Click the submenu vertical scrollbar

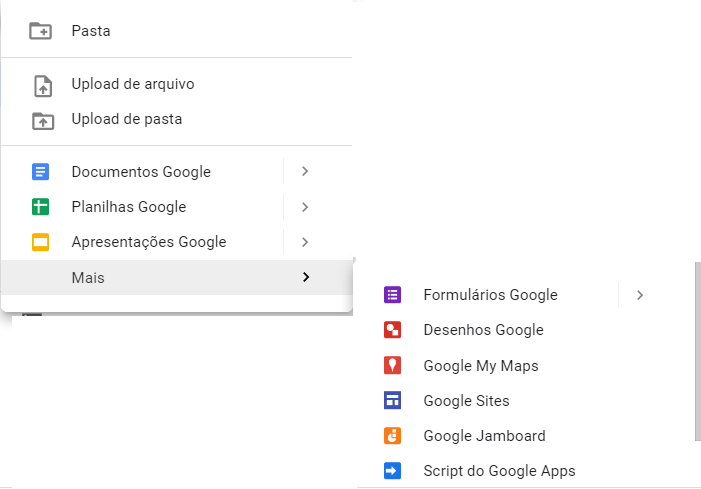(x=698, y=351)
